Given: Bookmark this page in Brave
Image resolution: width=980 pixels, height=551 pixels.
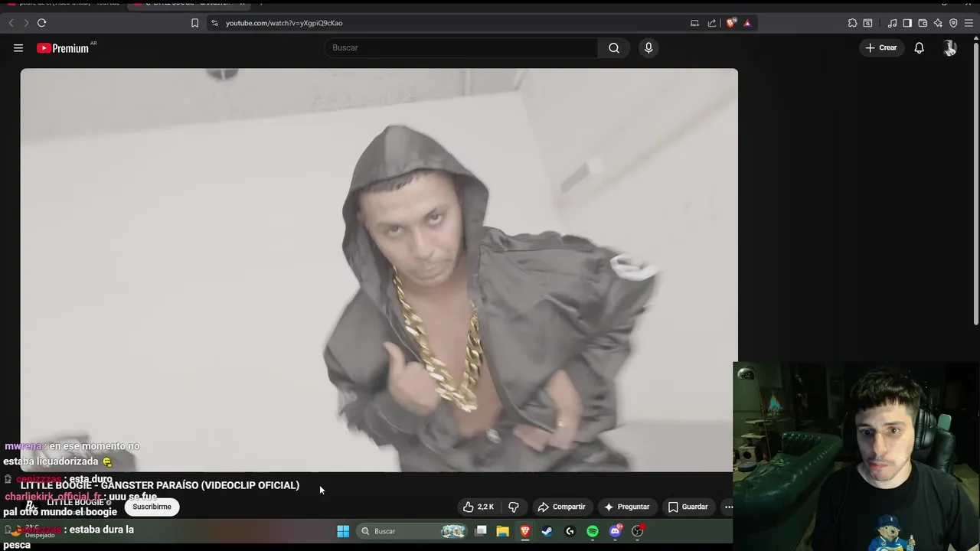Looking at the screenshot, I should pos(194,23).
